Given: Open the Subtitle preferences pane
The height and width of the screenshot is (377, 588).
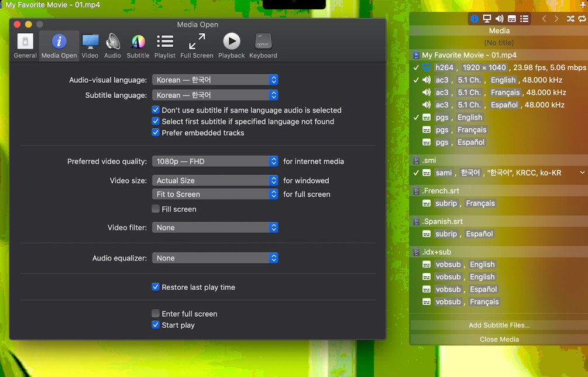Looking at the screenshot, I should (138, 46).
